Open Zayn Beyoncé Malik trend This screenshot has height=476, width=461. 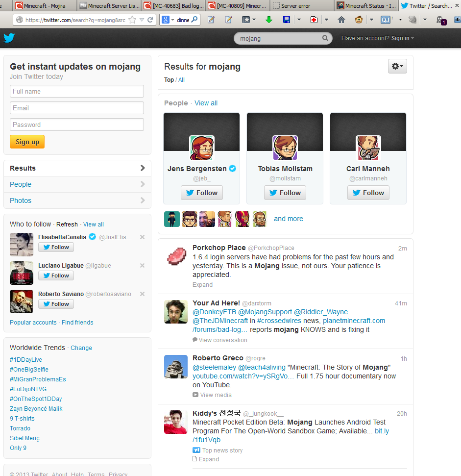[x=36, y=409]
